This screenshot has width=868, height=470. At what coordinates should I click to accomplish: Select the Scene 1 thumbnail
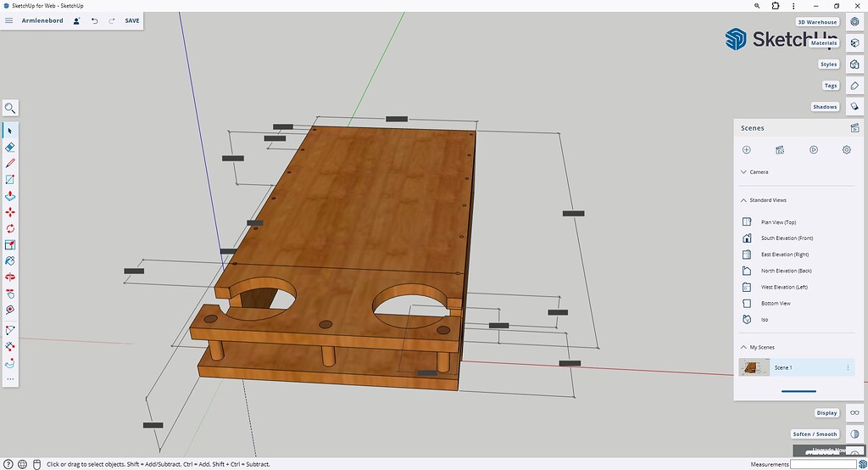tap(754, 367)
